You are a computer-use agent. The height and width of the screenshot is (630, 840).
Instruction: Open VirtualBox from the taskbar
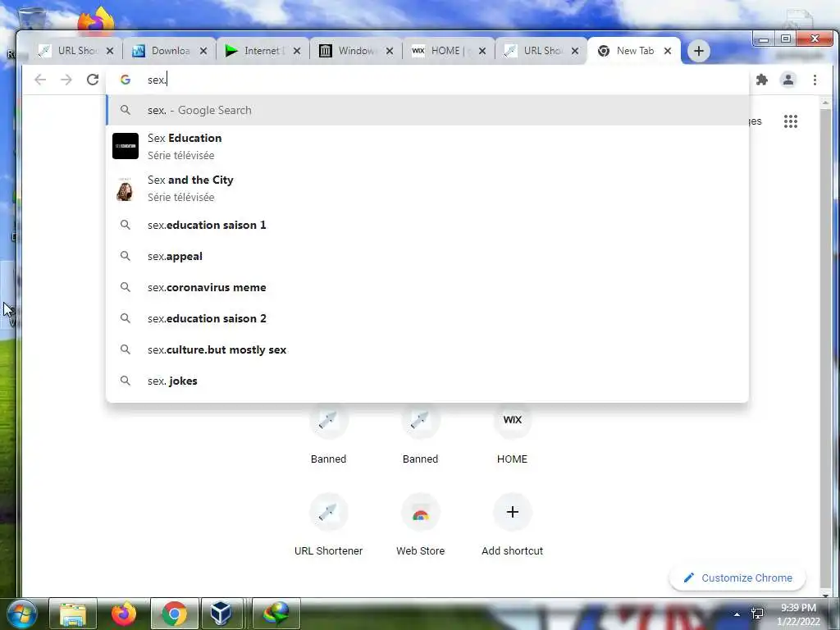pos(221,614)
